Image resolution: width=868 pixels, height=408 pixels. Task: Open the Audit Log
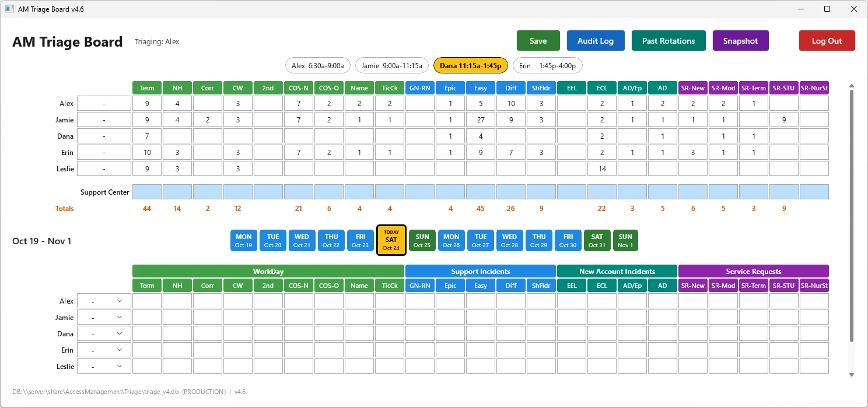[596, 41]
